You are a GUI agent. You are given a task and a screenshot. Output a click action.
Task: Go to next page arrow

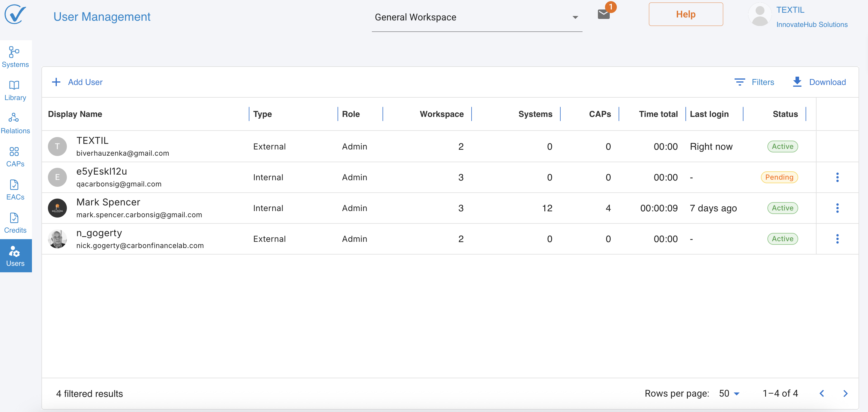pyautogui.click(x=845, y=393)
